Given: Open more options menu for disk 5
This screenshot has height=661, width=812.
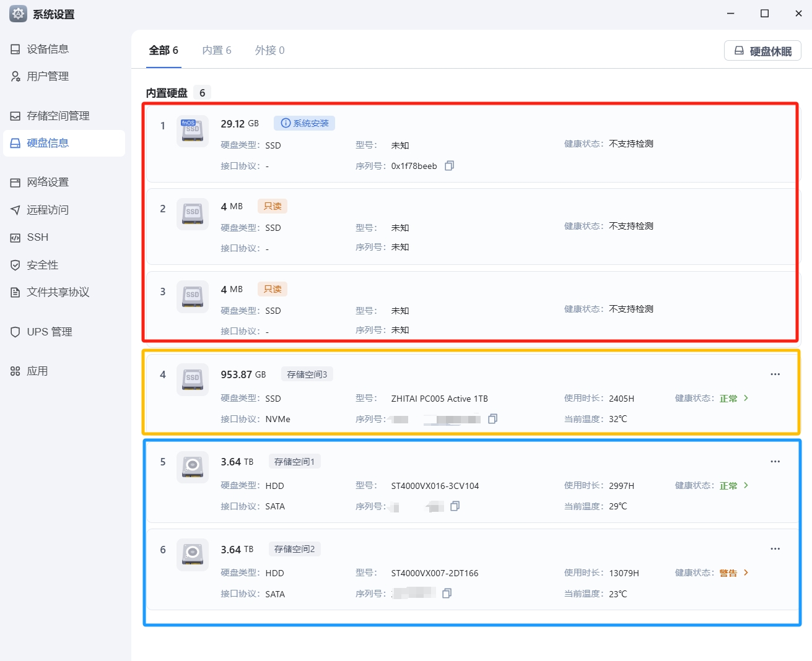Looking at the screenshot, I should click(x=775, y=462).
